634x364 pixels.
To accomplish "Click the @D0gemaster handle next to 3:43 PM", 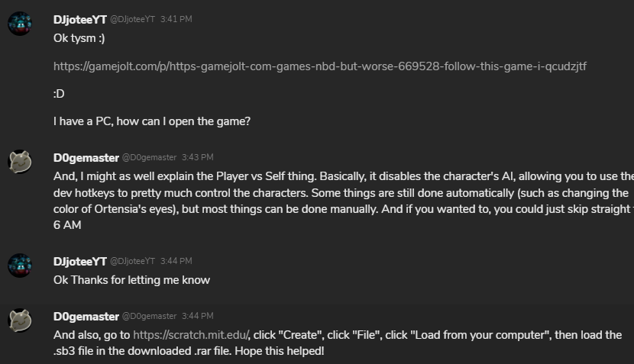I will [x=149, y=158].
